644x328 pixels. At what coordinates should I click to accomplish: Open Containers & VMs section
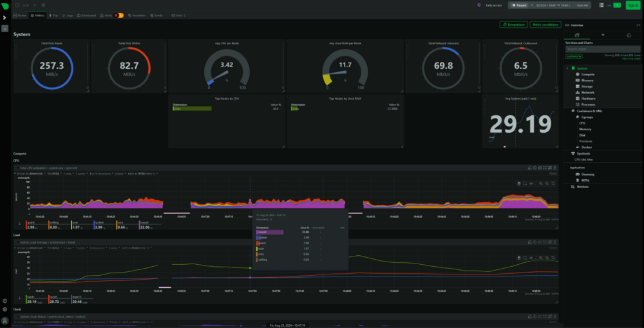(589, 111)
